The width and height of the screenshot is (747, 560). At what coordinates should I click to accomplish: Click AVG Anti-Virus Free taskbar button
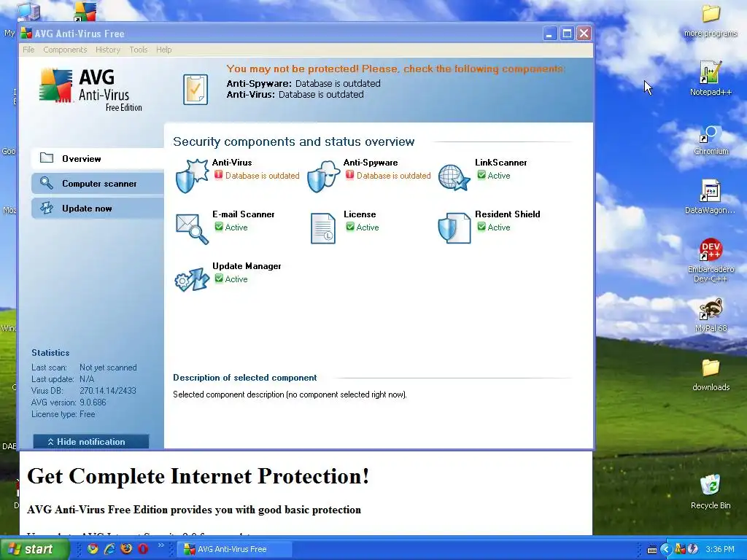[234, 549]
